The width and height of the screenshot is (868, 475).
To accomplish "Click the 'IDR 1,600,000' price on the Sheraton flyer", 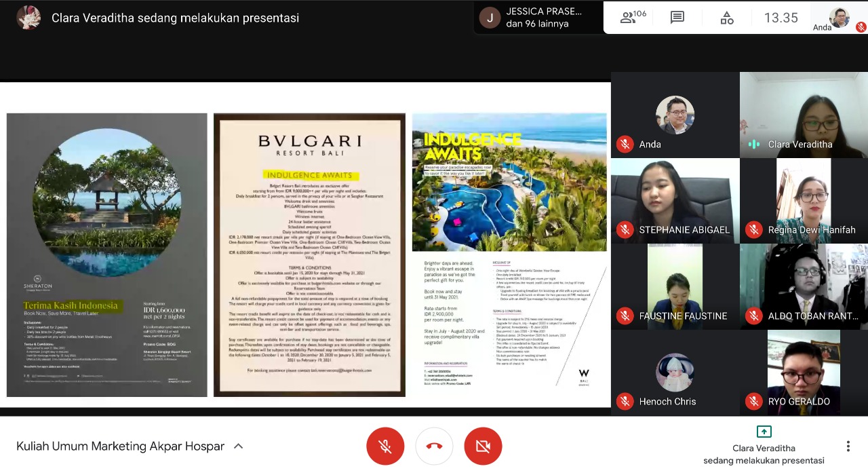I will (x=164, y=310).
